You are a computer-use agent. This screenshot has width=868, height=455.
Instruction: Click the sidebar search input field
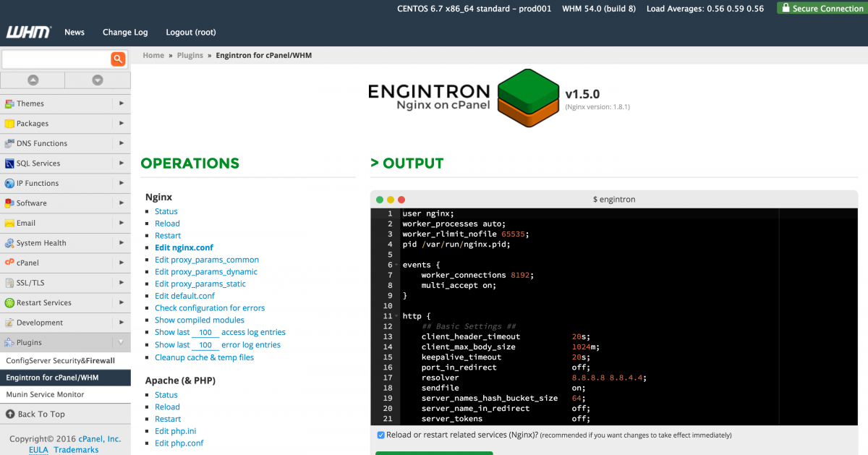tap(56, 59)
